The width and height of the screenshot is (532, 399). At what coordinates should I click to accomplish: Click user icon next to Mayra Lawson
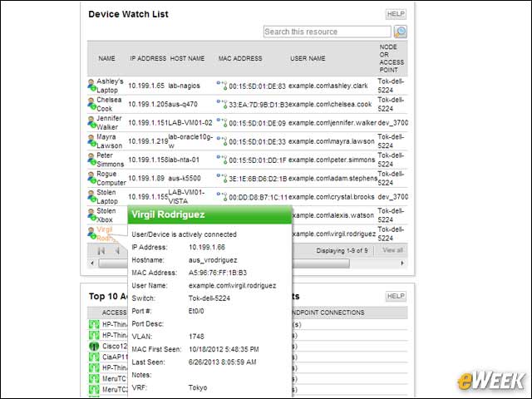coord(91,140)
